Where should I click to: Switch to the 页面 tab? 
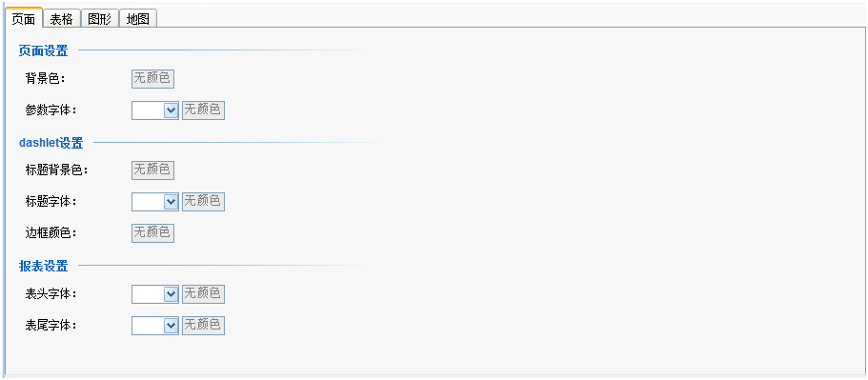(24, 18)
